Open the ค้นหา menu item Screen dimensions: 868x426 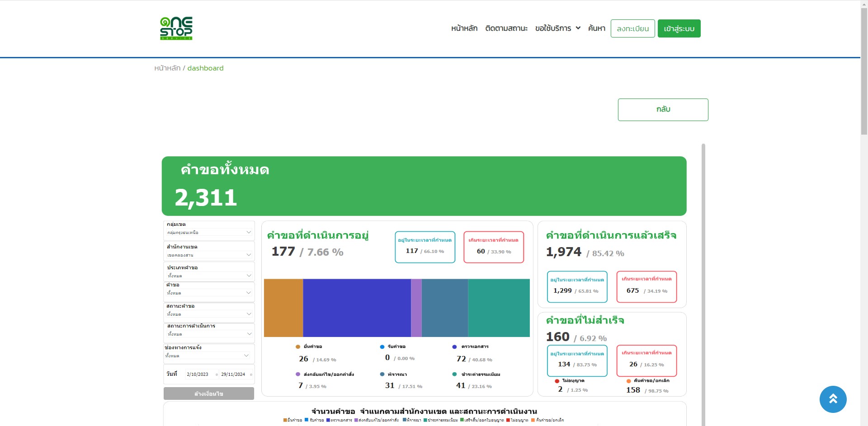(596, 28)
